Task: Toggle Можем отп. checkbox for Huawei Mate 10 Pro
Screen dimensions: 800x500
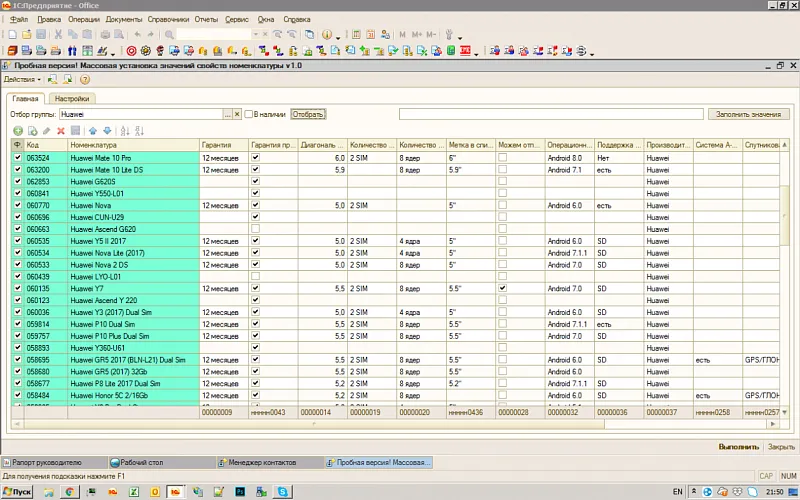Action: pos(503,158)
